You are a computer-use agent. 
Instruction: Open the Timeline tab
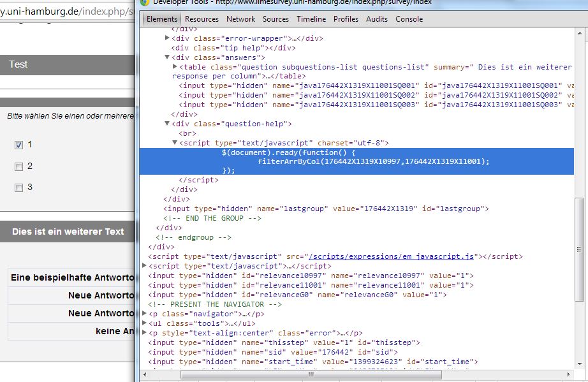pyautogui.click(x=311, y=19)
